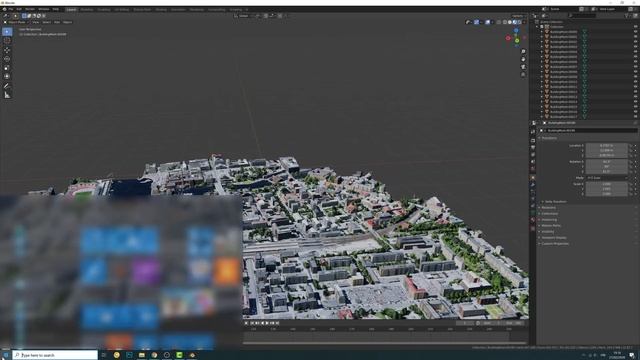Image resolution: width=640 pixels, height=360 pixels.
Task: Select BuildingMesh-00012 in the outliner
Action: point(563,92)
